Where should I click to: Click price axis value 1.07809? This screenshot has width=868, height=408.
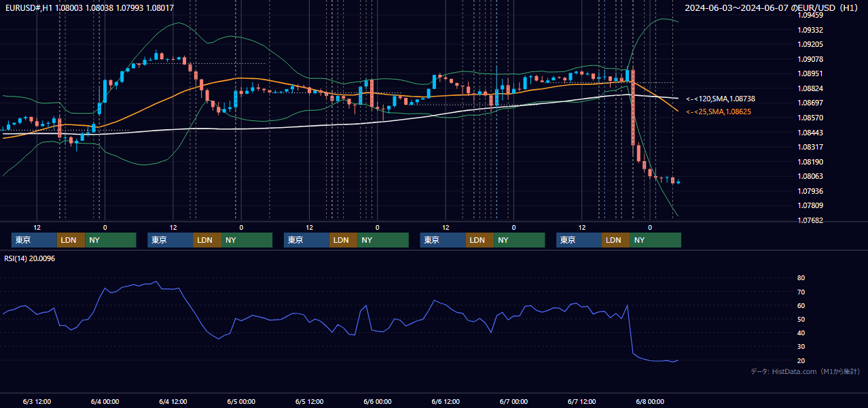tap(810, 205)
